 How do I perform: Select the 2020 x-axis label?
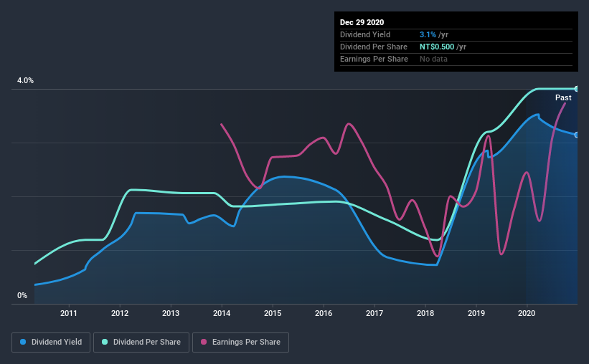click(527, 313)
